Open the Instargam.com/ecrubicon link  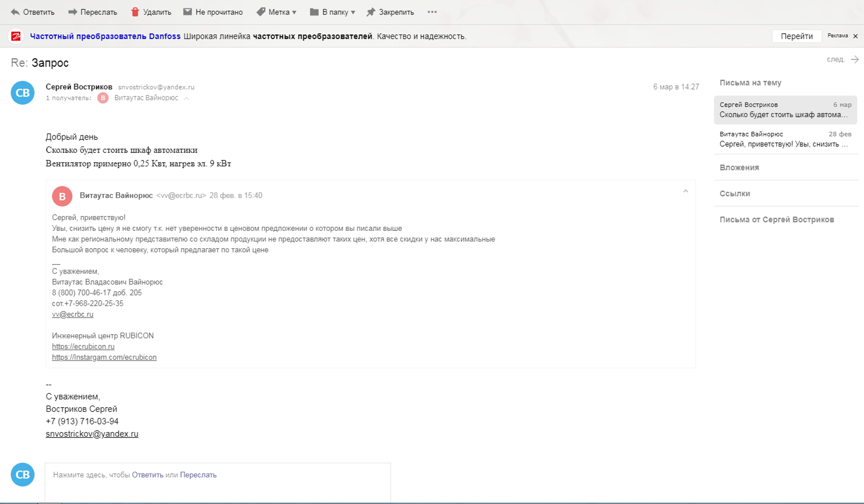pyautogui.click(x=104, y=357)
